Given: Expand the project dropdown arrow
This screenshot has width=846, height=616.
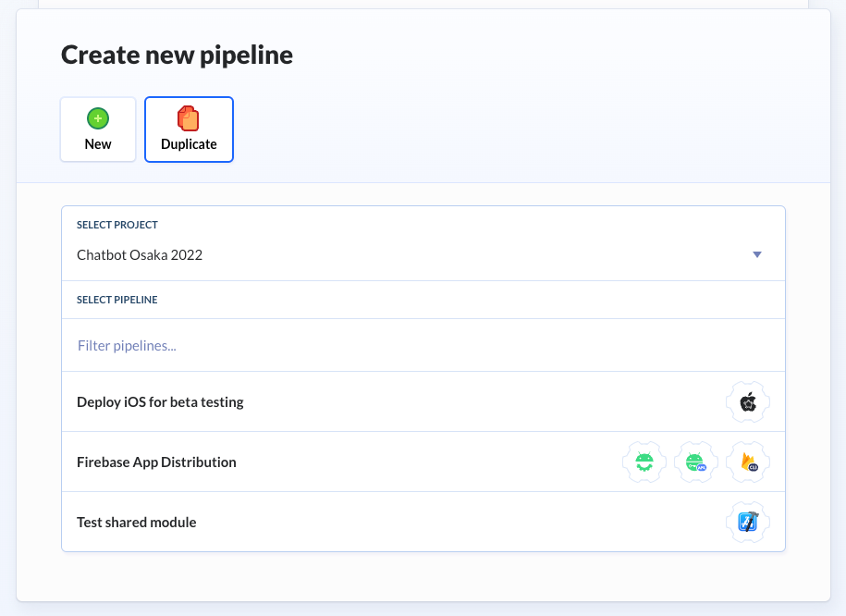Looking at the screenshot, I should [756, 255].
